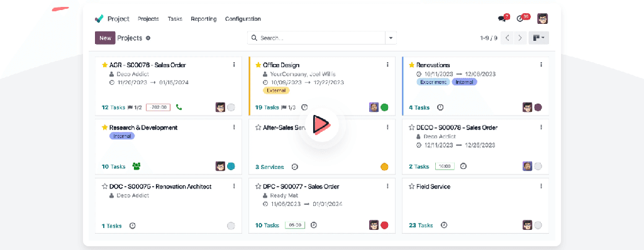This screenshot has width=644, height=250.
Task: Open three-dot menu on AGR - S00076
Action: click(x=234, y=65)
